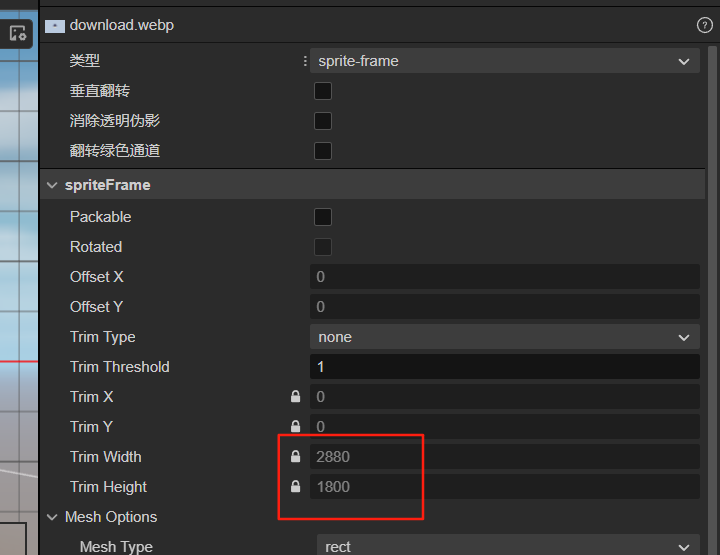Click the Trim Type label
Screen dimensions: 720x555
coord(103,337)
